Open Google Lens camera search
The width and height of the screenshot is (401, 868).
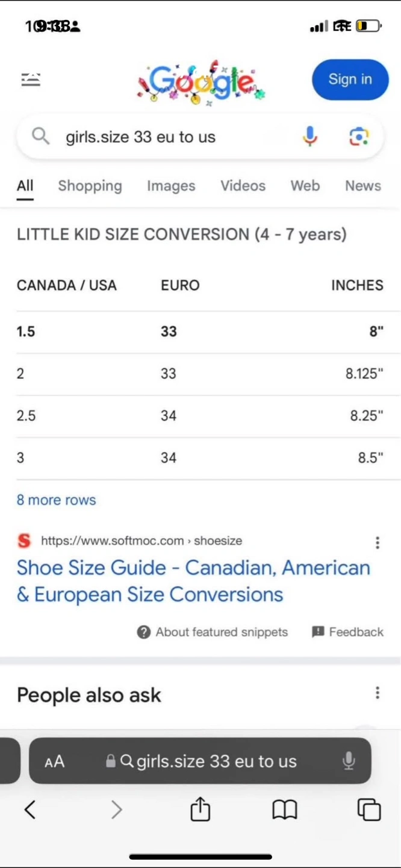tap(359, 137)
